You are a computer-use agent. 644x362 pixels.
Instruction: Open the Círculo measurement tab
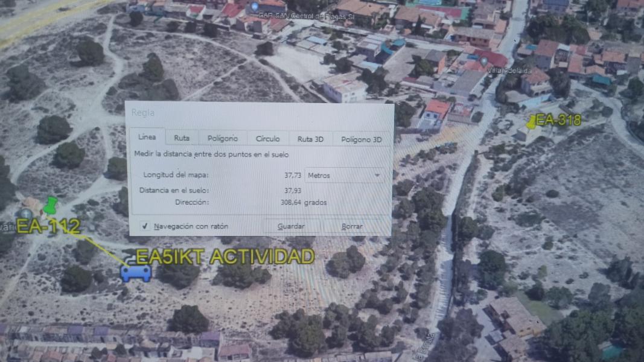(267, 138)
